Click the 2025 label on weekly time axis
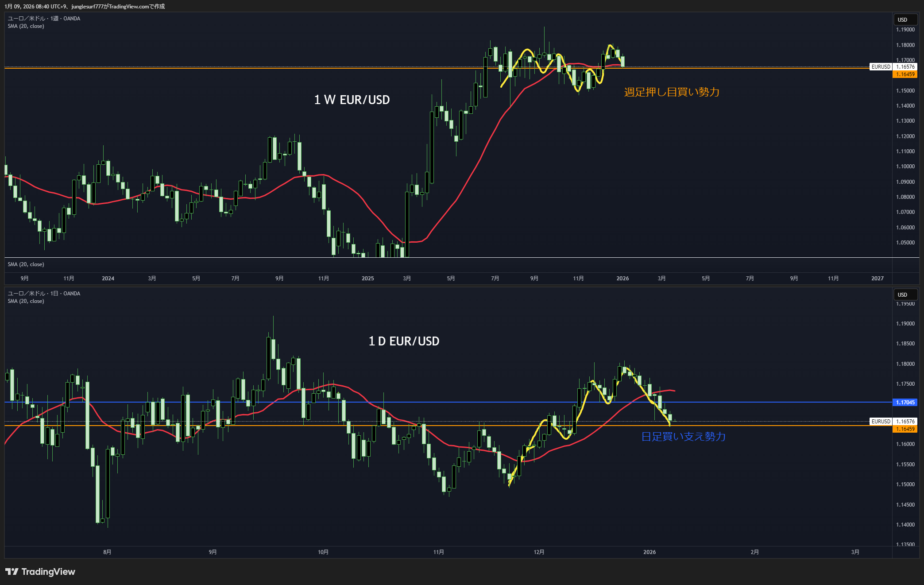The image size is (924, 585). point(367,279)
